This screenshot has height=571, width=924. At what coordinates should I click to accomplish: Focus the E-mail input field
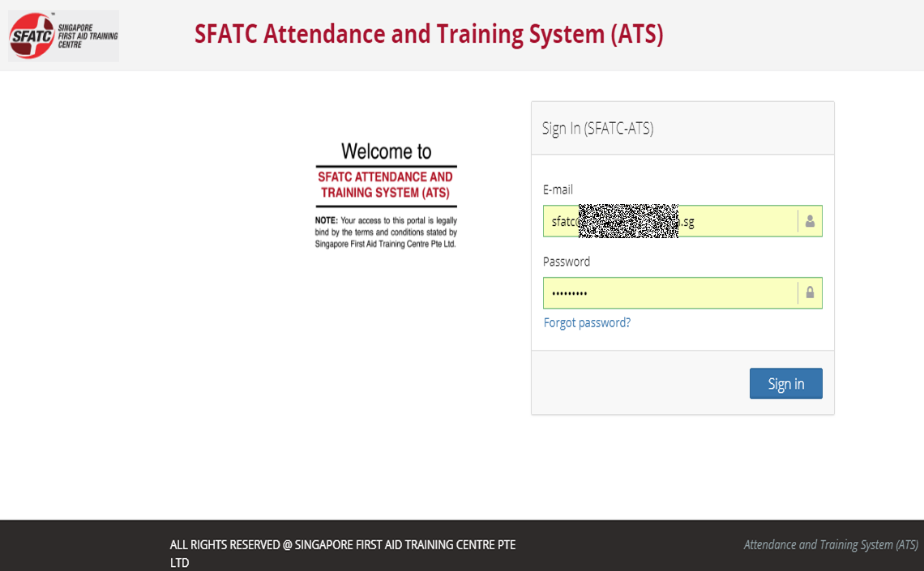pos(682,221)
